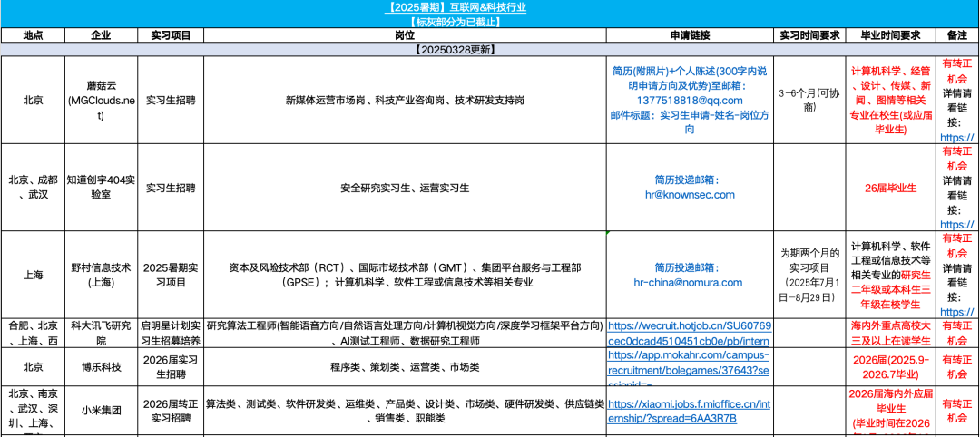Select the 启明星计划实习生招募培养 cell
Viewport: 980px width, 437px height.
(x=171, y=333)
